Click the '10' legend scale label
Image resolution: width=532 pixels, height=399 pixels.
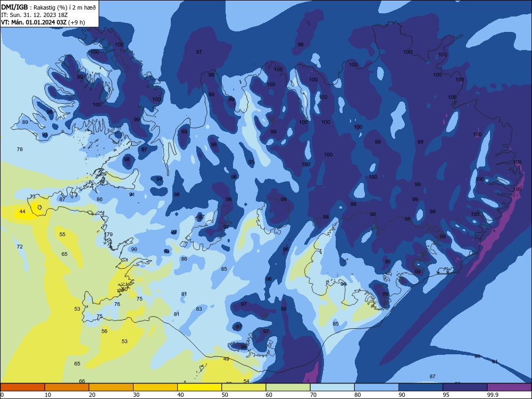[48, 395]
